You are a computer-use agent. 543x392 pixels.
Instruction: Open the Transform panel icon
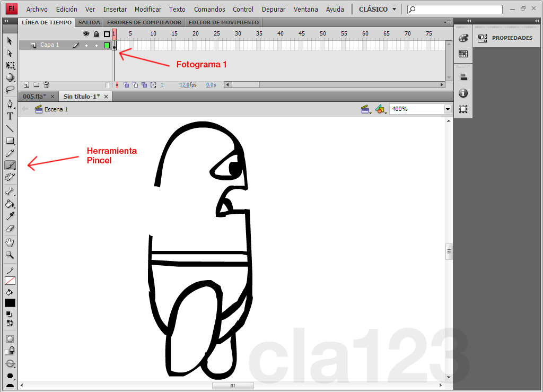463,109
